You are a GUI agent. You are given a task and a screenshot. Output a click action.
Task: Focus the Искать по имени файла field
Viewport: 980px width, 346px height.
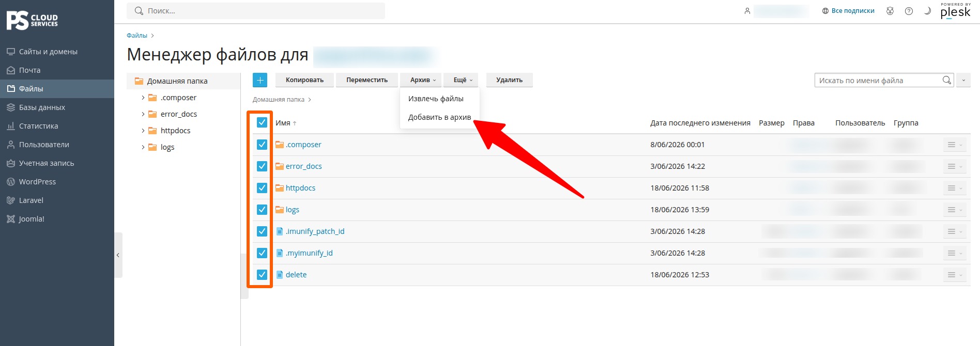point(878,80)
